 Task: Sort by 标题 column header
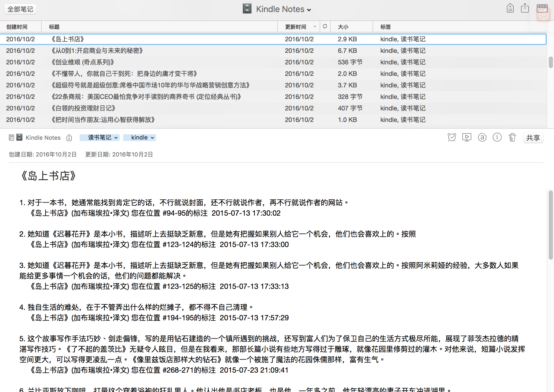pyautogui.click(x=54, y=27)
